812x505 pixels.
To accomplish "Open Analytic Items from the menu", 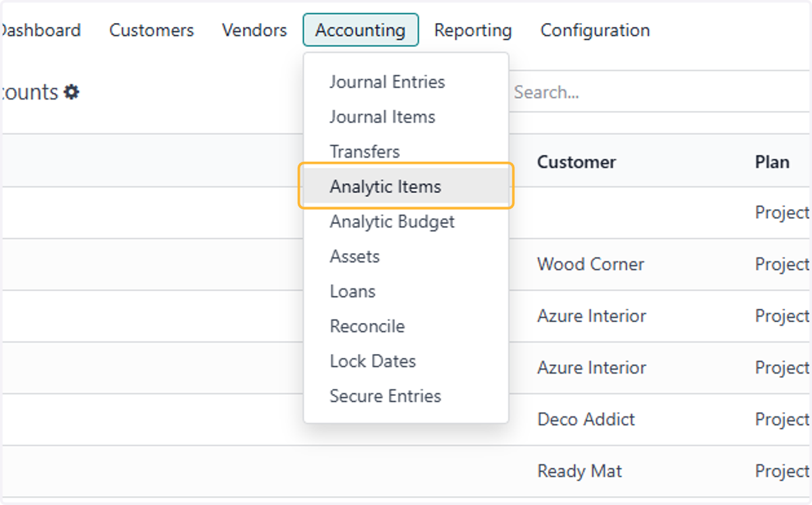I will 406,187.
